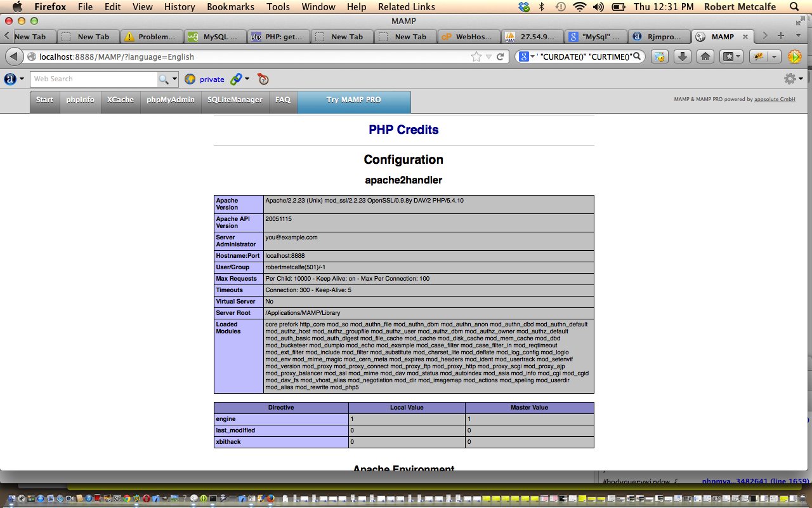Expand the chain link dropdown arrow

[x=247, y=79]
